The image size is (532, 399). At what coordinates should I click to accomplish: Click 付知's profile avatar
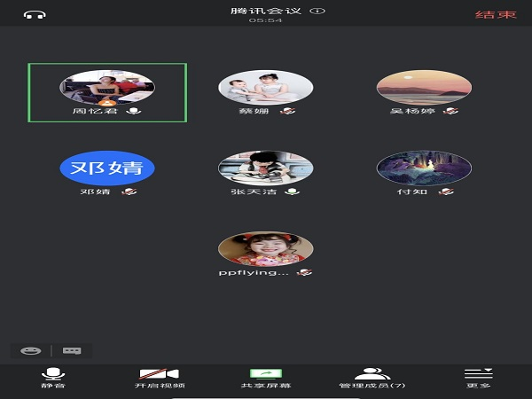coord(424,167)
